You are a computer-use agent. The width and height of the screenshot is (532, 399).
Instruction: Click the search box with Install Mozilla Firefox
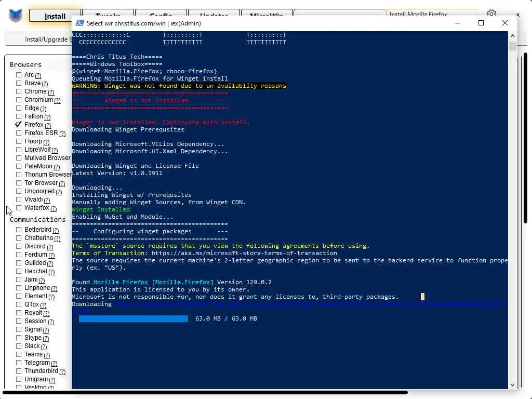click(x=432, y=14)
